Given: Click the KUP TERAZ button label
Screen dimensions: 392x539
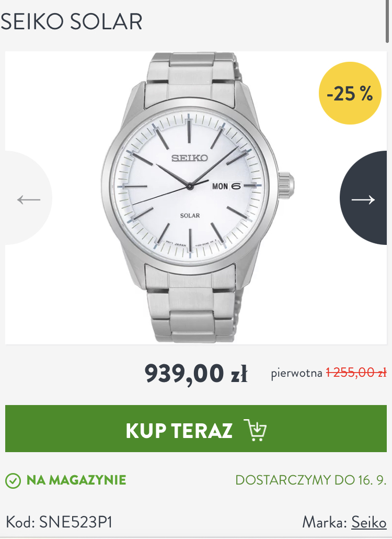Looking at the screenshot, I should (179, 430).
